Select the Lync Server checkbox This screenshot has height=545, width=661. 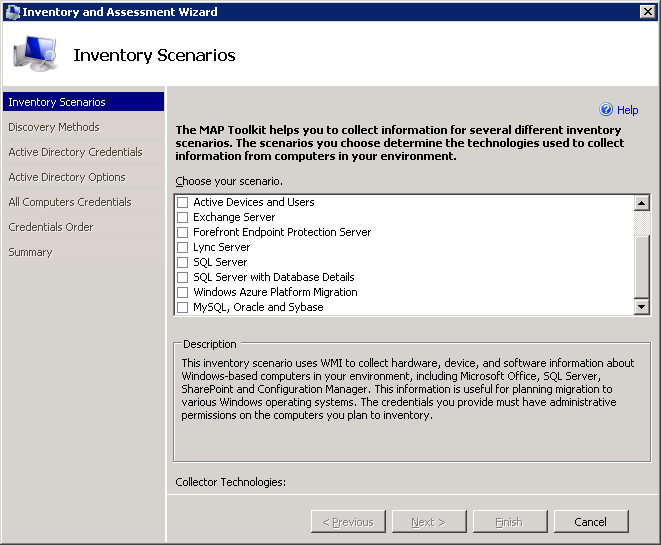(x=182, y=247)
